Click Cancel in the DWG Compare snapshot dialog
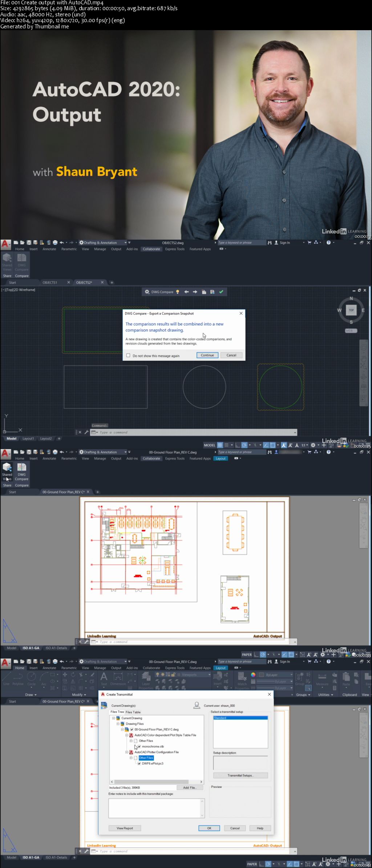This screenshot has width=372, height=868. 231,355
